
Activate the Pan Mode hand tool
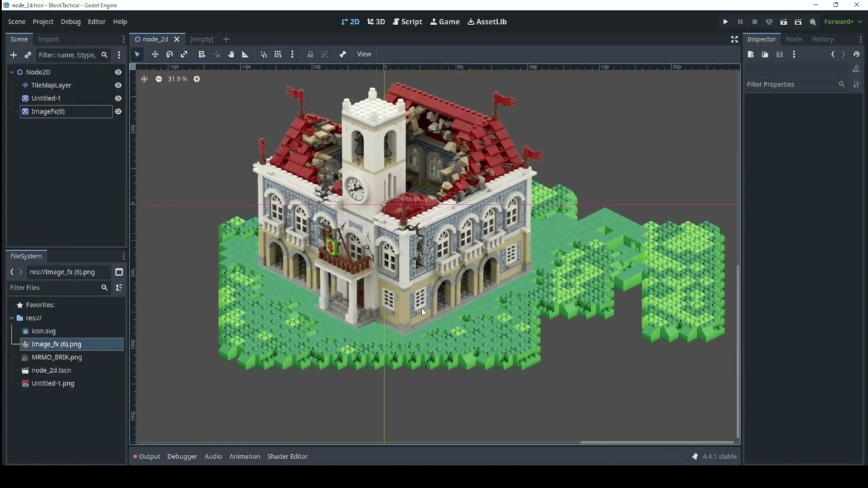point(231,54)
